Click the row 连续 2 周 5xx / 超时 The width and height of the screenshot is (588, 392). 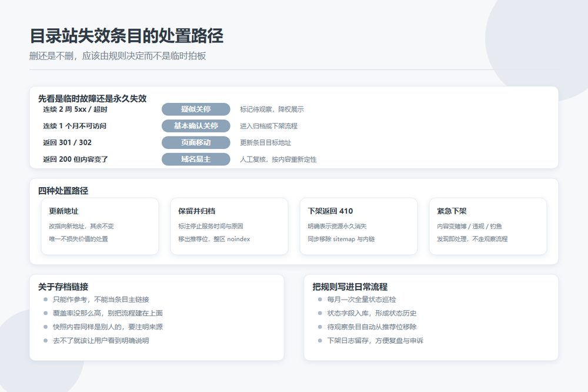click(75, 109)
